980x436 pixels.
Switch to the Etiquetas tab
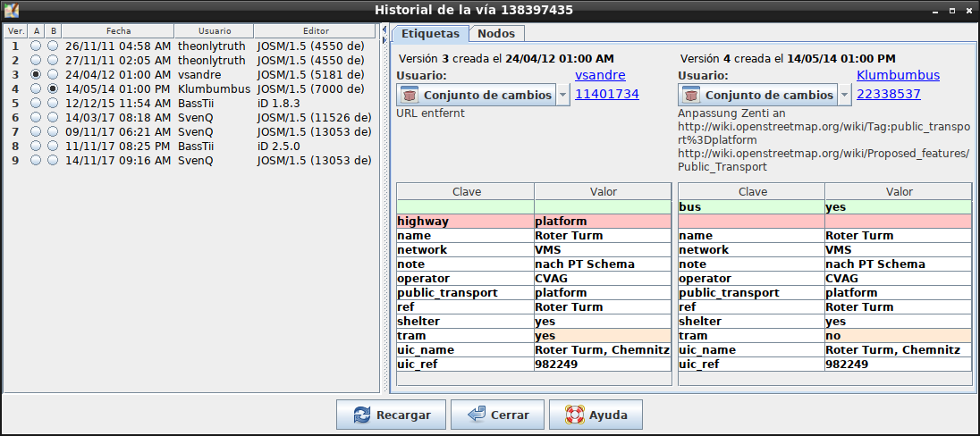click(430, 34)
